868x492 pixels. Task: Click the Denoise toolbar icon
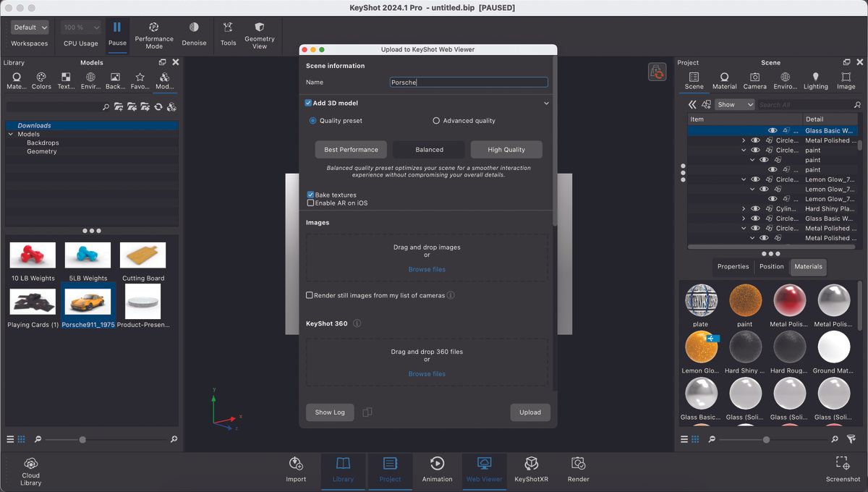click(x=194, y=27)
